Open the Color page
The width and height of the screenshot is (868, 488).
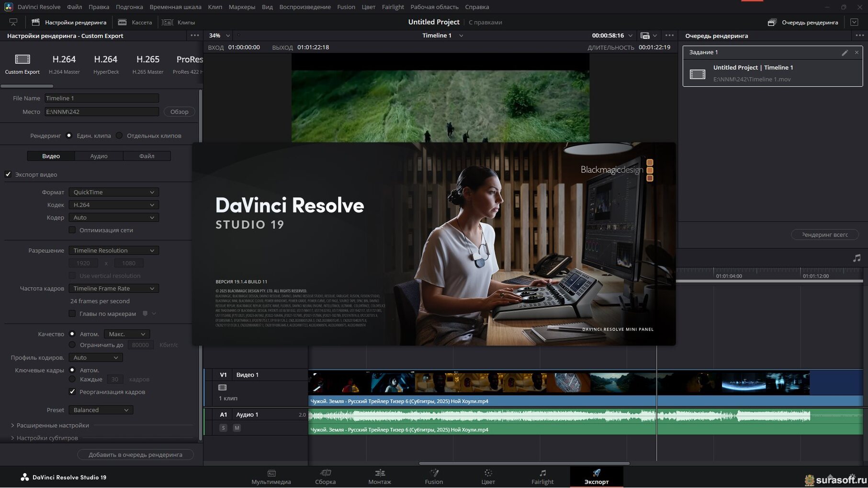[x=488, y=477]
